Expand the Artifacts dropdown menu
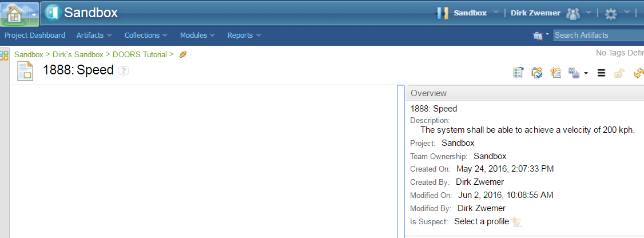The image size is (644, 238). pyautogui.click(x=94, y=35)
